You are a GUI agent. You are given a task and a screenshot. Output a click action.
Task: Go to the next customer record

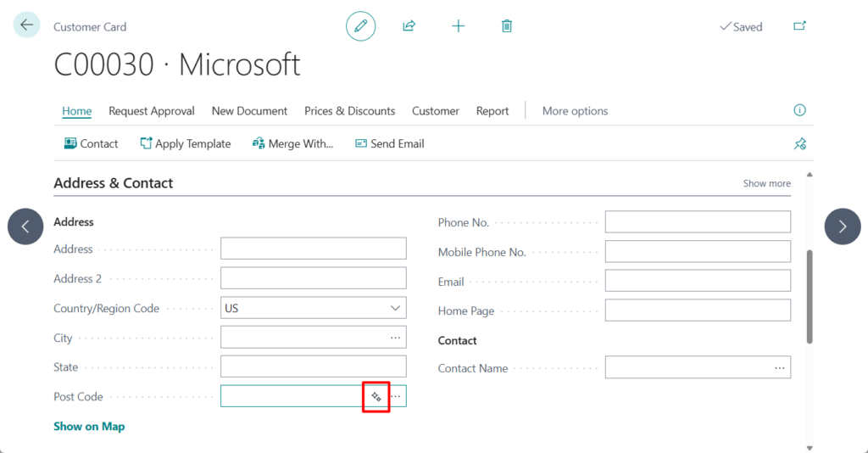pos(842,226)
